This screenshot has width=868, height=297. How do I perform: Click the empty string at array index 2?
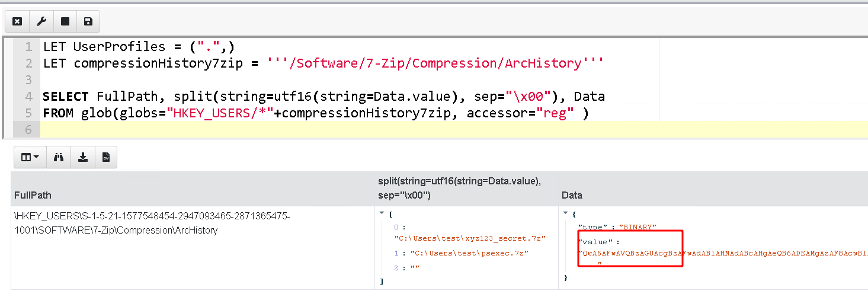(x=415, y=268)
